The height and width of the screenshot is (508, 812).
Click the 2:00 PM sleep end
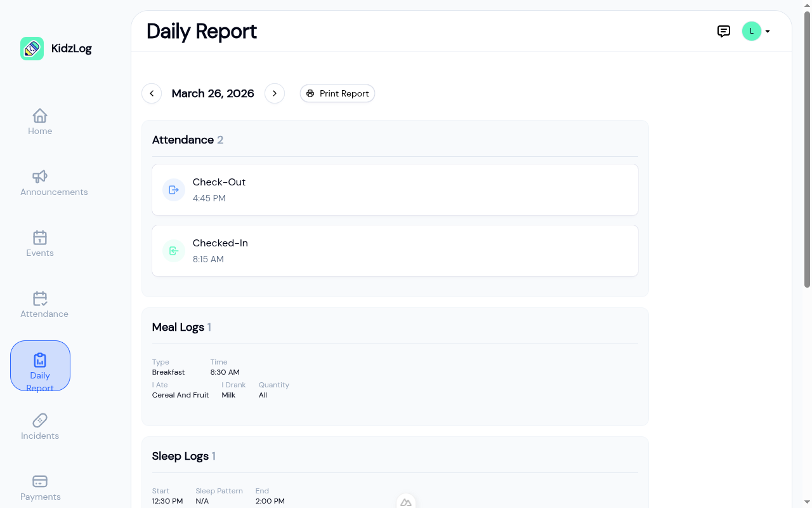(270, 501)
